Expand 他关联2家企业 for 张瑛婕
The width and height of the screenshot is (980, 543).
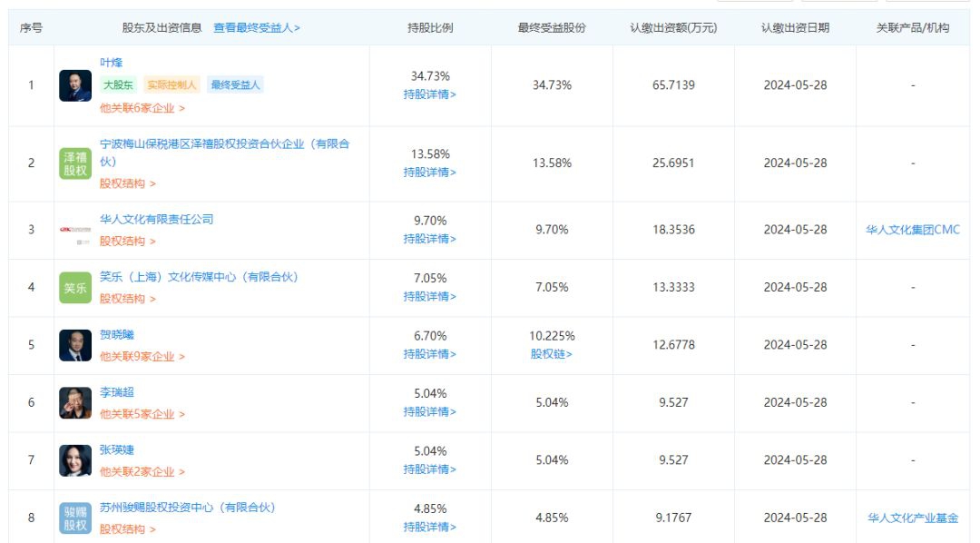point(142,471)
